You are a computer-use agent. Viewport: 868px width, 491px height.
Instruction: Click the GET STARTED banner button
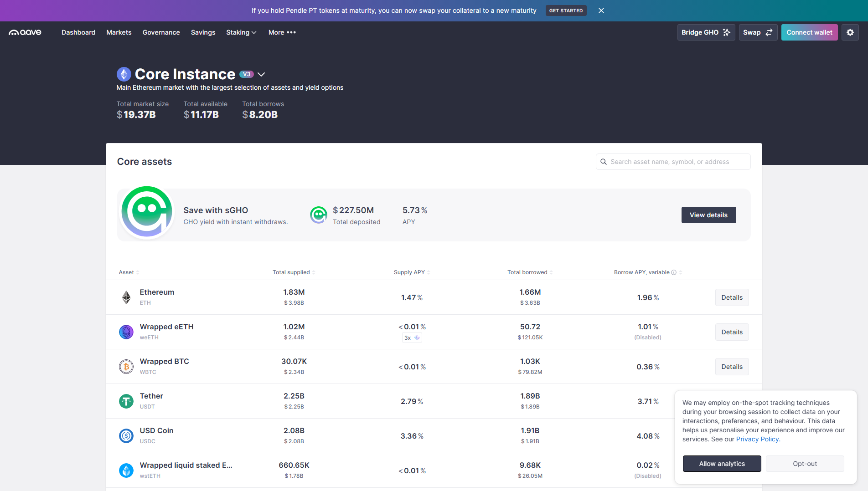click(x=566, y=10)
